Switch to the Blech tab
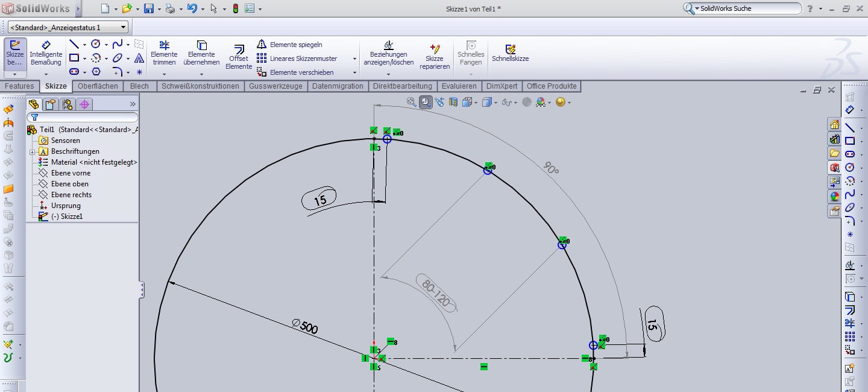The image size is (868, 392). point(139,86)
